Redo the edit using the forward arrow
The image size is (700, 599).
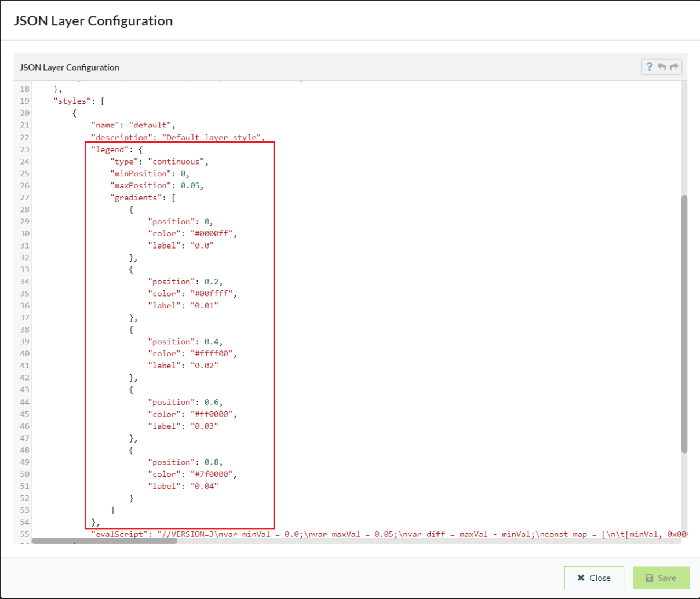(x=674, y=67)
